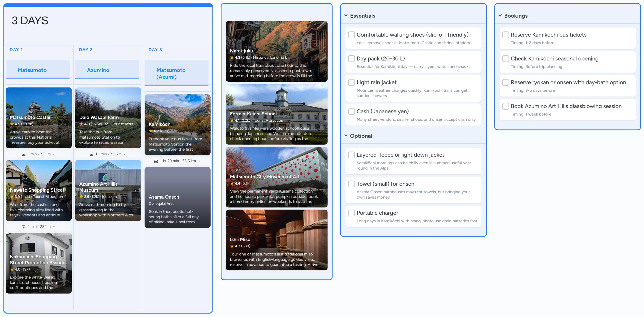
Task: Click car icon next to 15 min · 7.5 km
Action: (91, 154)
